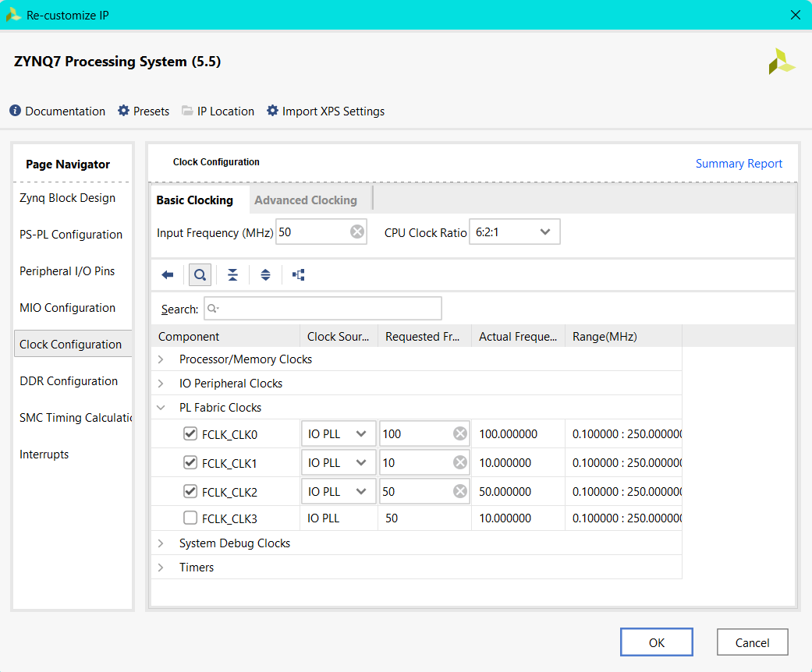Open SMC Timing Calculation page

76,418
